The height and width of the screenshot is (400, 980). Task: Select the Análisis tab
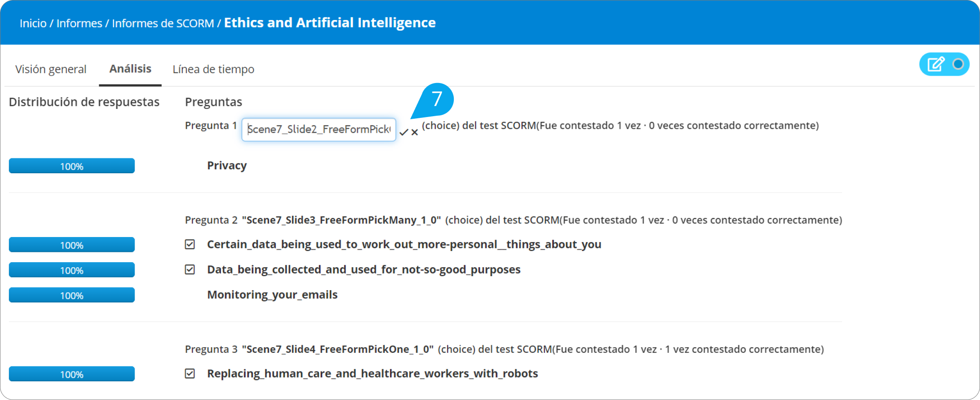[x=130, y=69]
